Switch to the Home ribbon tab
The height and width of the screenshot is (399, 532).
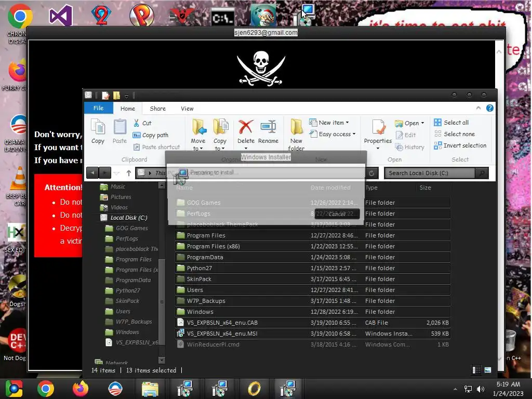pyautogui.click(x=128, y=109)
